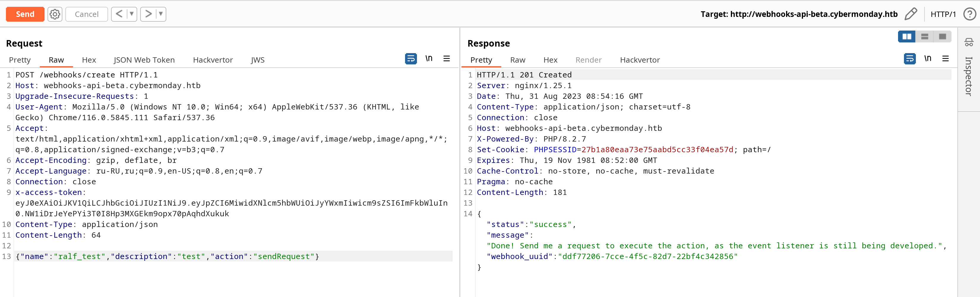Open the help question mark icon
This screenshot has height=297, width=980.
(x=969, y=14)
